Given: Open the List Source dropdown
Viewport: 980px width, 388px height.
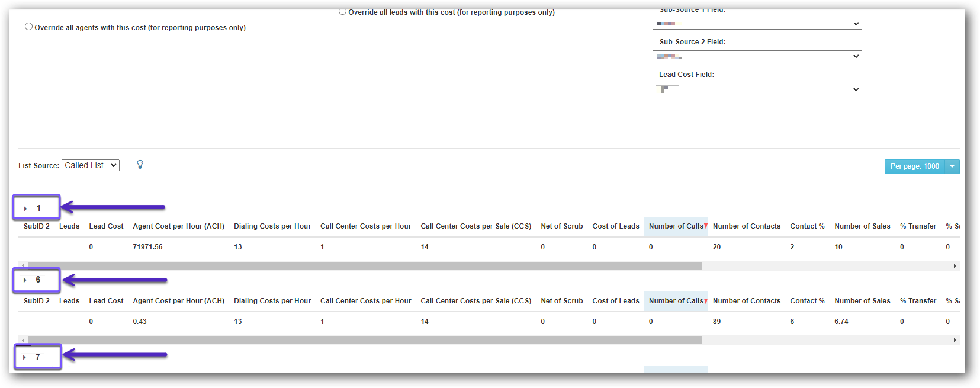Looking at the screenshot, I should 91,165.
